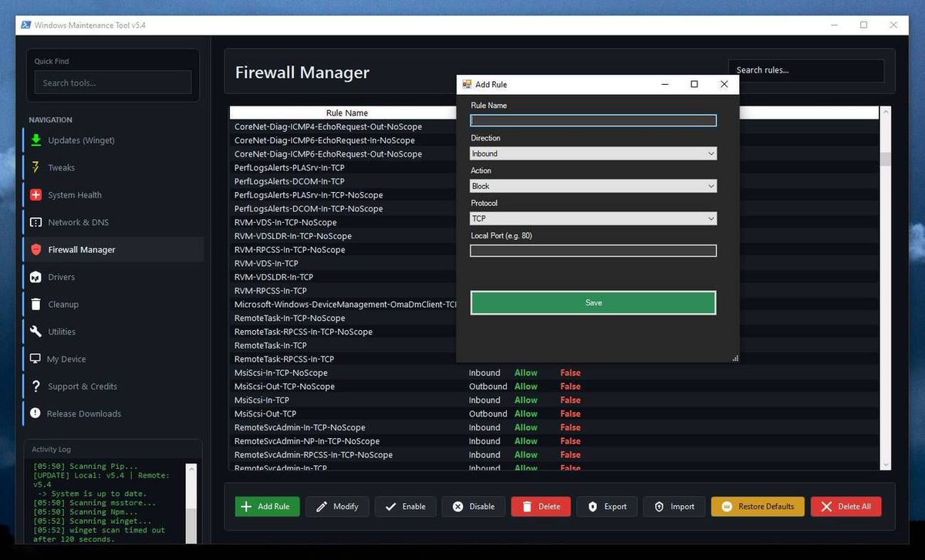Select the MsiScsi-Out-TCP rule row
This screenshot has width=925, height=560.
[x=555, y=413]
